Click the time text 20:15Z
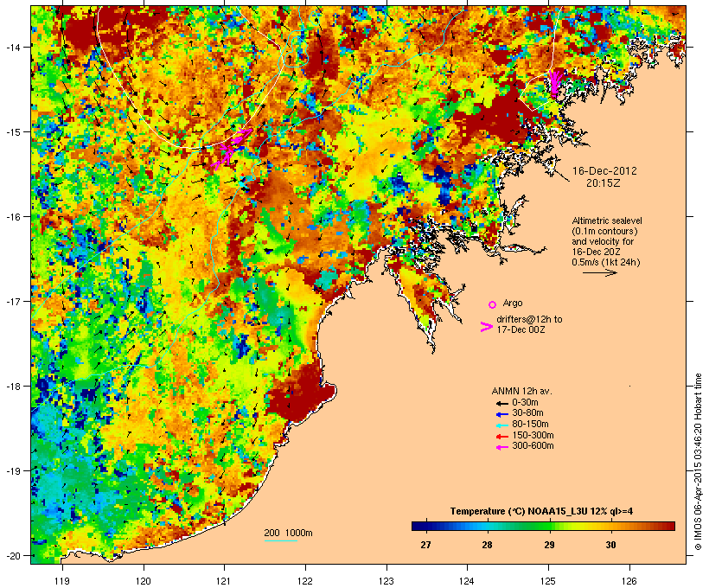709x588 pixels. coord(604,183)
